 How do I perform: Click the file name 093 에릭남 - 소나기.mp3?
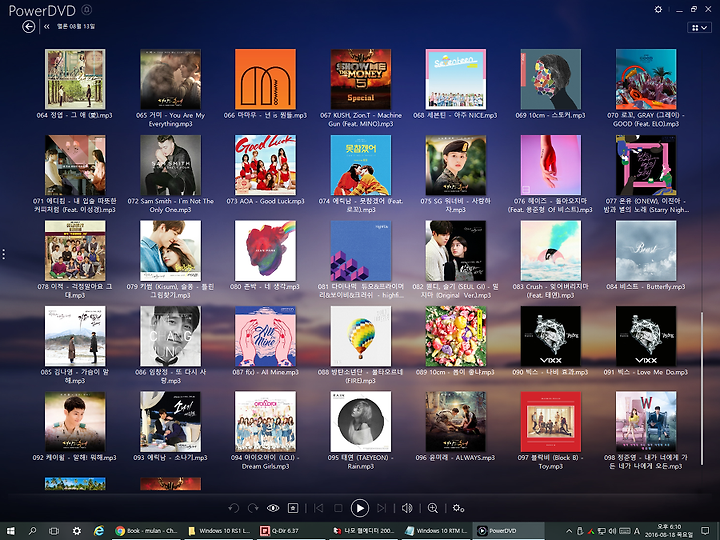(170, 458)
